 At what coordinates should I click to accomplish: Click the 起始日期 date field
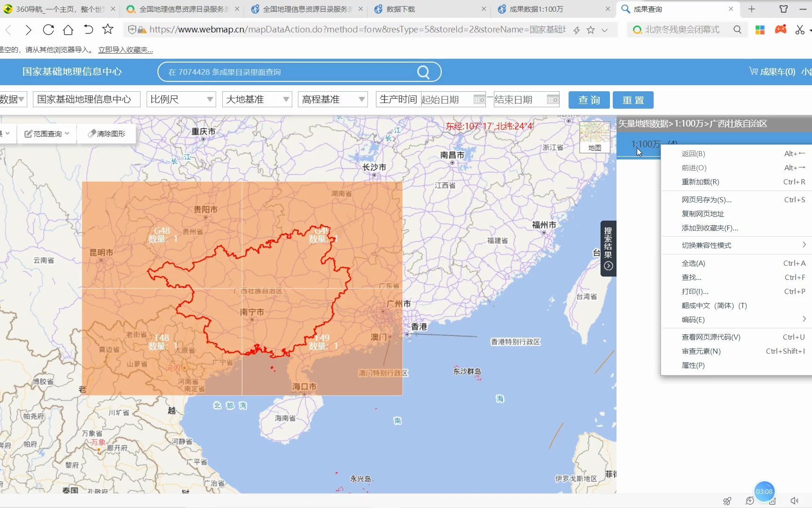click(447, 100)
